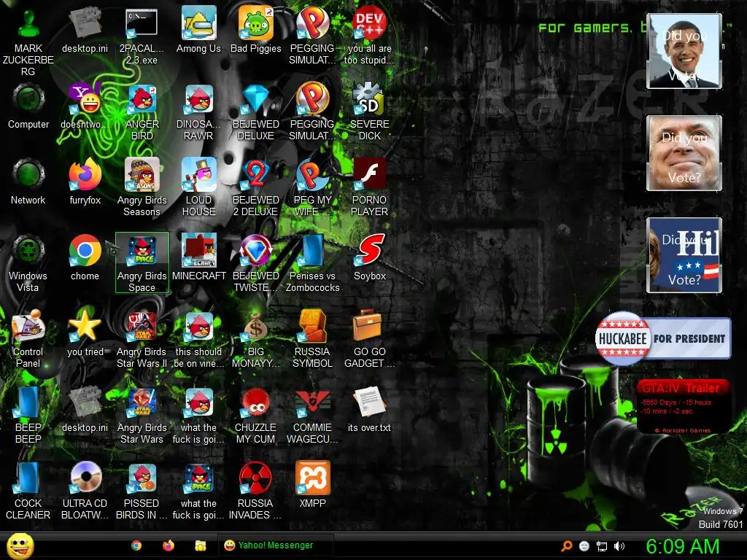
Task: Select the Angry Birds Space icon
Action: click(142, 262)
